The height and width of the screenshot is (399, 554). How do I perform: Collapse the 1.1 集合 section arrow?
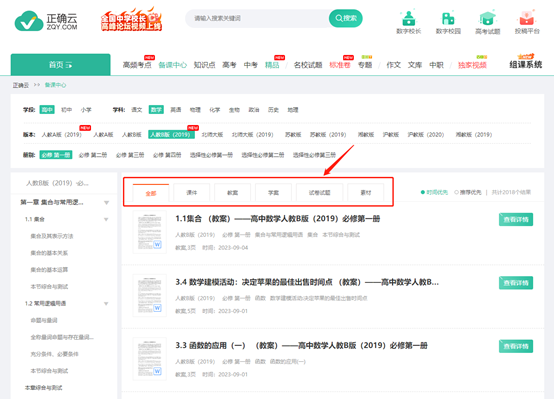click(x=106, y=219)
